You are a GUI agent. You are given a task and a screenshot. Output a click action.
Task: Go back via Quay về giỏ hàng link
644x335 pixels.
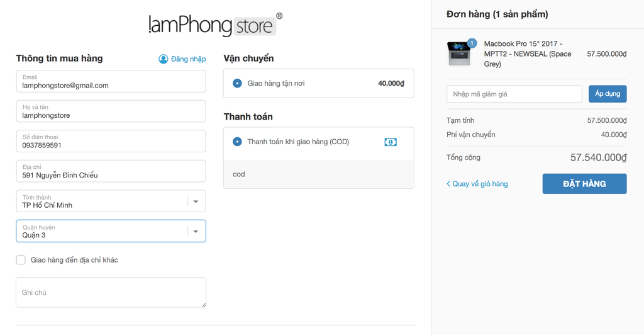click(x=477, y=184)
